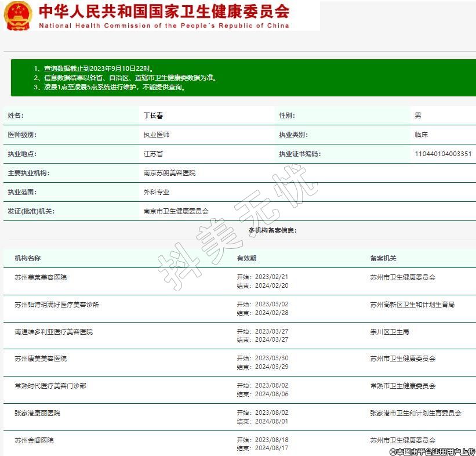Image resolution: width=476 pixels, height=456 pixels.
Task: Click the 备案机关 column header
Action: pos(383,258)
